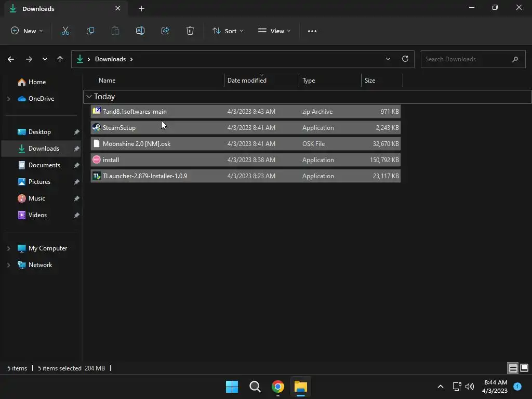Image resolution: width=532 pixels, height=399 pixels.
Task: Open the clock and date flyout
Action: [495, 387]
